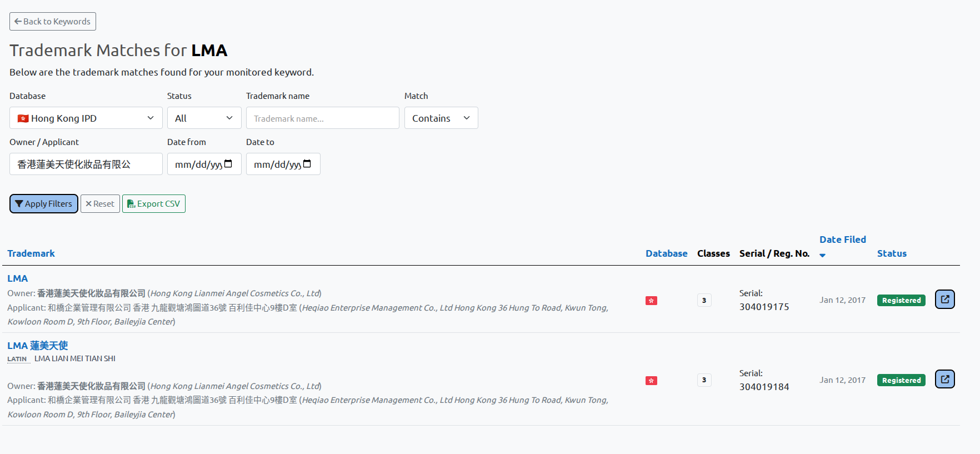Click Hong Kong flag icon for serial 304019184

point(652,381)
